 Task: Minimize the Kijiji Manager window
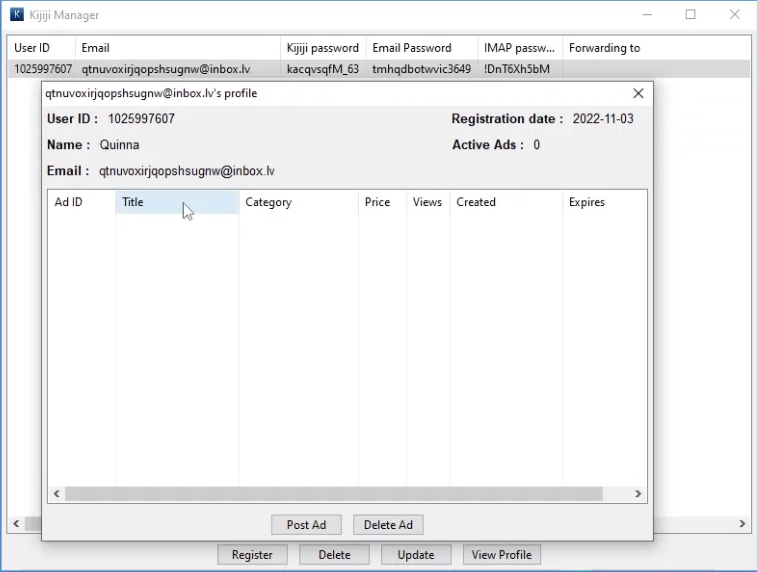(x=647, y=14)
